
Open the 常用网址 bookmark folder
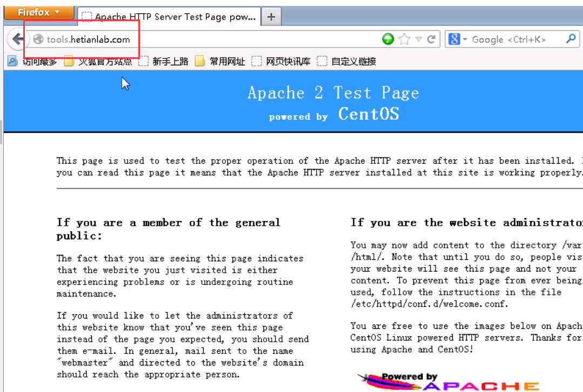(220, 62)
